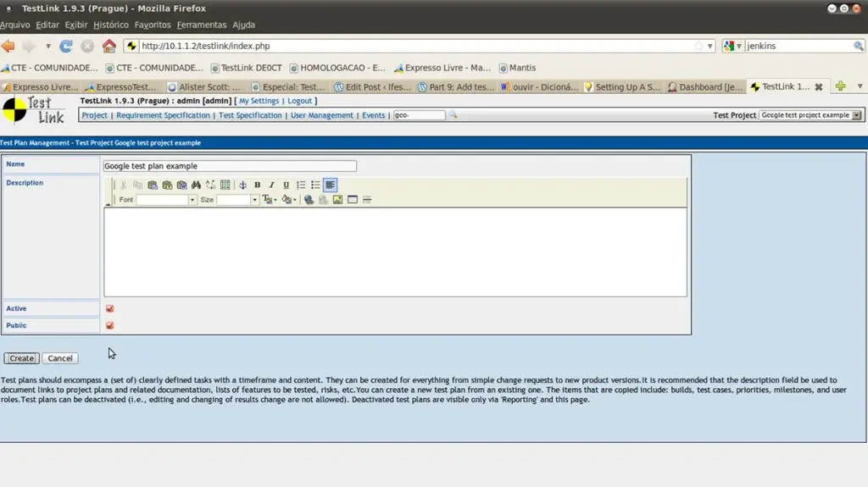Click the Create button
This screenshot has height=487, width=868.
click(21, 358)
